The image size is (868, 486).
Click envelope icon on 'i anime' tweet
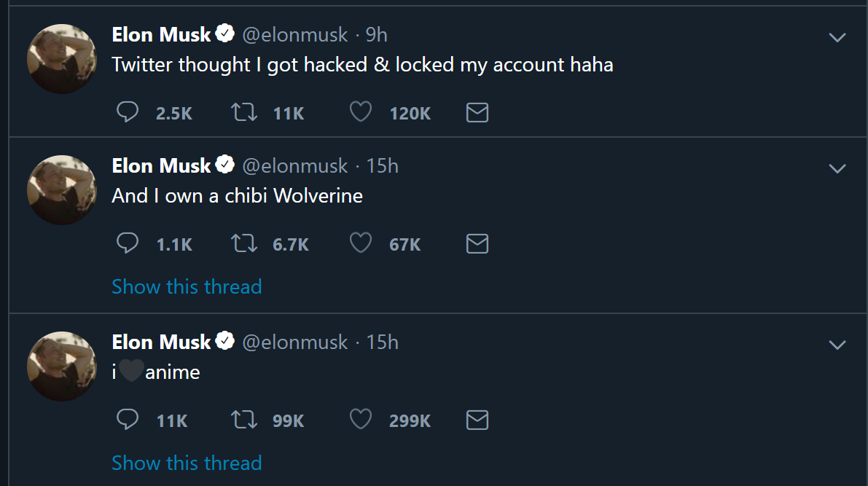pos(477,420)
